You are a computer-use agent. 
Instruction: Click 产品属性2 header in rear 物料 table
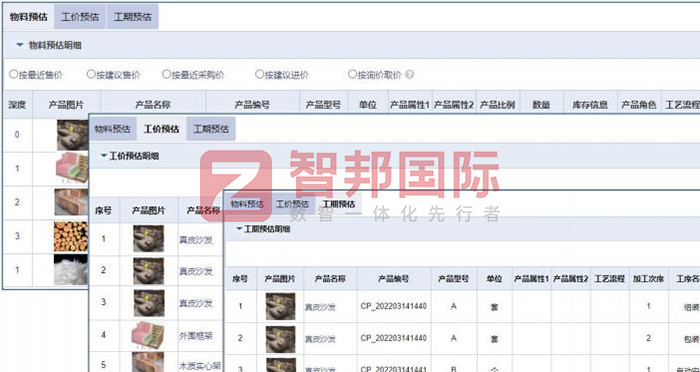point(454,105)
